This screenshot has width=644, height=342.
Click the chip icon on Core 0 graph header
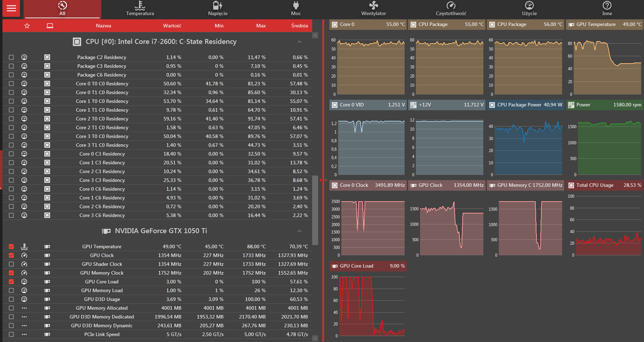(335, 25)
